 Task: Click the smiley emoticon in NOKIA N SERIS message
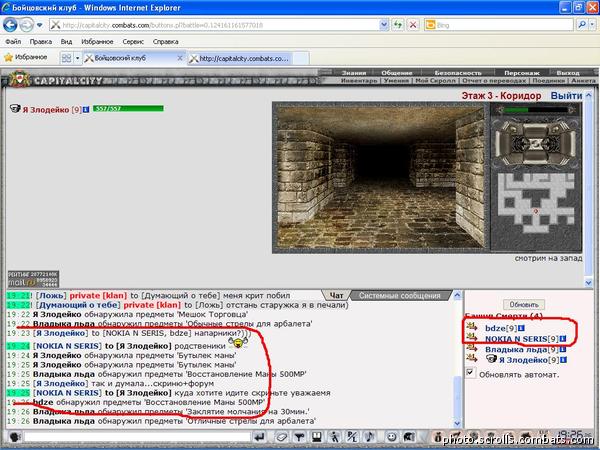(238, 342)
